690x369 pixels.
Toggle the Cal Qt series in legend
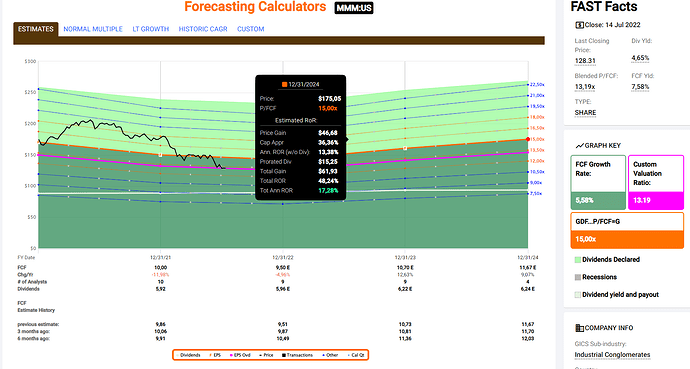356,355
